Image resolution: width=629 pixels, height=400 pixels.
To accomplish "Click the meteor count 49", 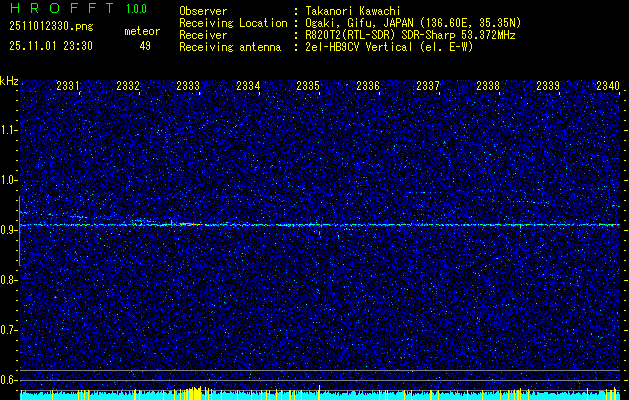I will [x=145, y=46].
